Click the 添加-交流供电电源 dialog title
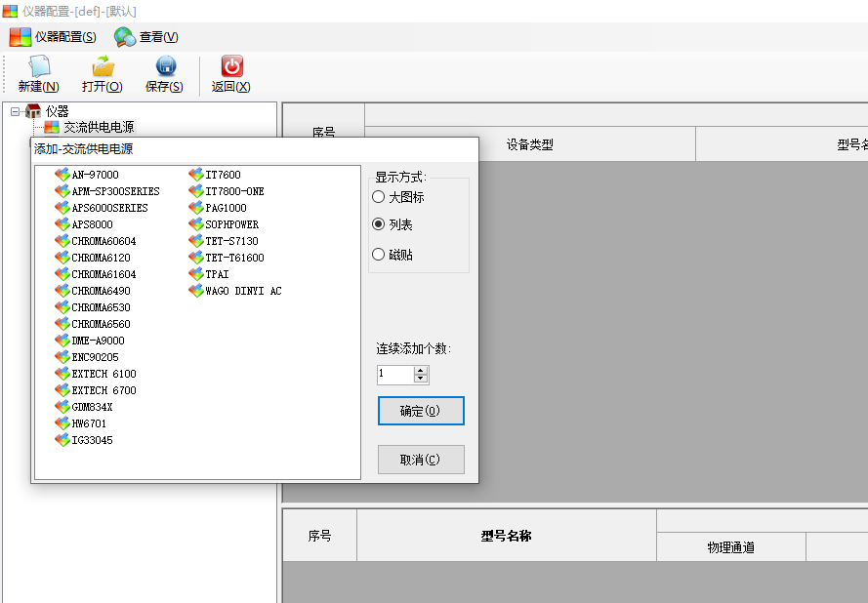Screen dimensions: 868x603 click(84, 149)
